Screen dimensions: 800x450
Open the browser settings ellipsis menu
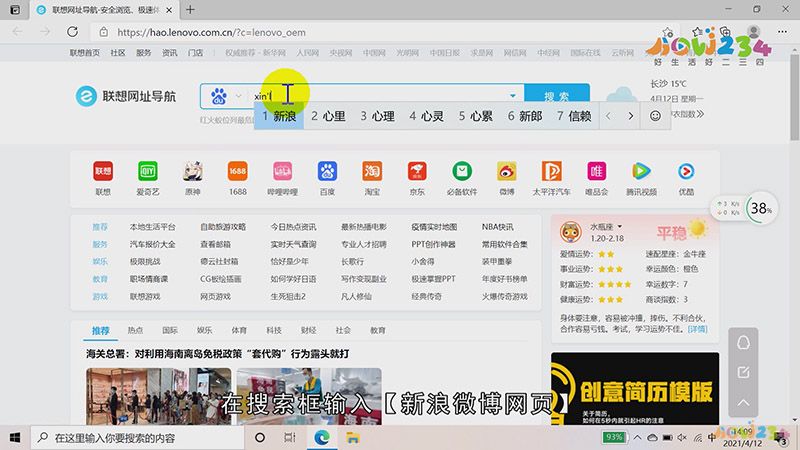[x=782, y=32]
